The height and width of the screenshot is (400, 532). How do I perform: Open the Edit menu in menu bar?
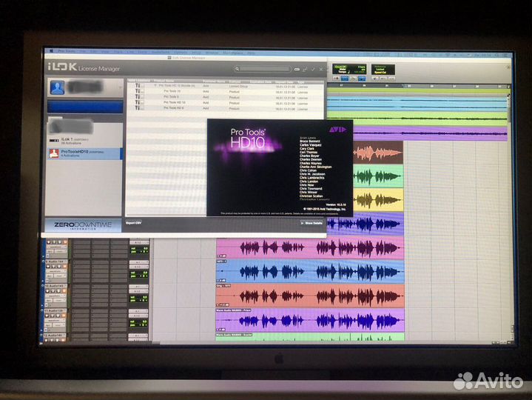(x=93, y=52)
